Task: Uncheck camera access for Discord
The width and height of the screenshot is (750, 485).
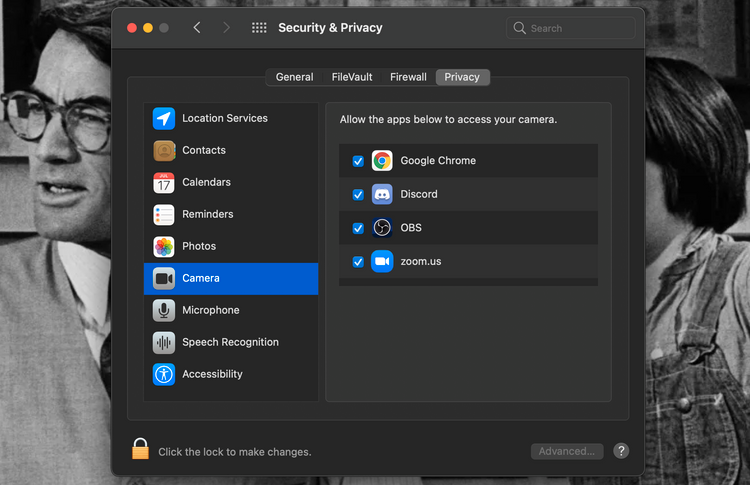Action: pos(358,195)
